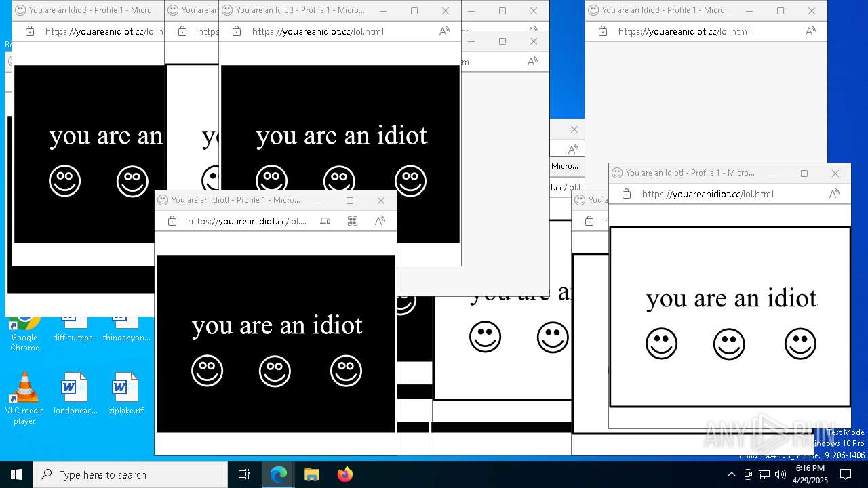868x488 pixels.
Task: Close the top-middle black window
Action: click(x=446, y=10)
